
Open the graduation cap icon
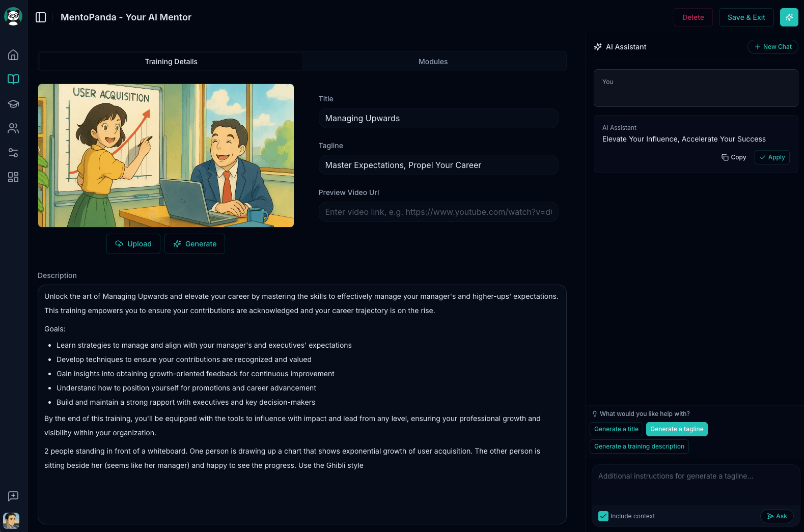(x=13, y=104)
